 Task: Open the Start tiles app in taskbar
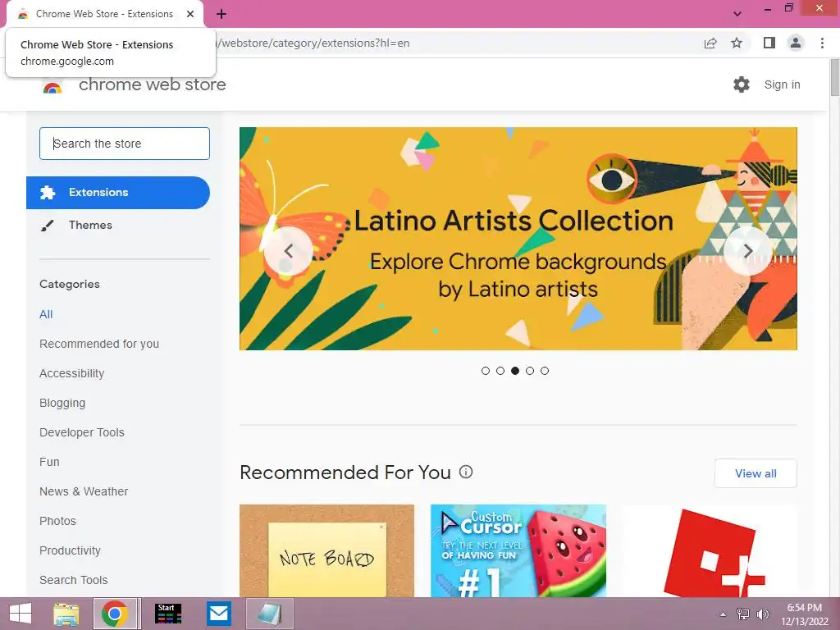coord(168,614)
